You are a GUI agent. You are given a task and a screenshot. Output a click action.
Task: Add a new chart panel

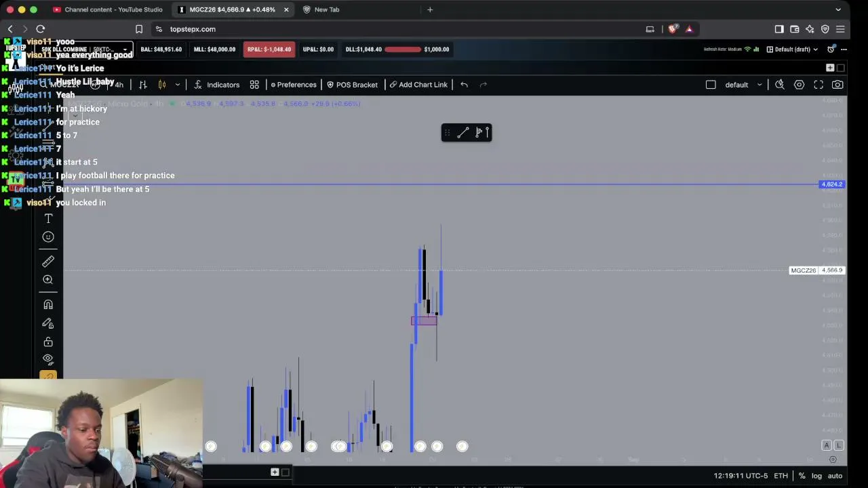click(830, 68)
